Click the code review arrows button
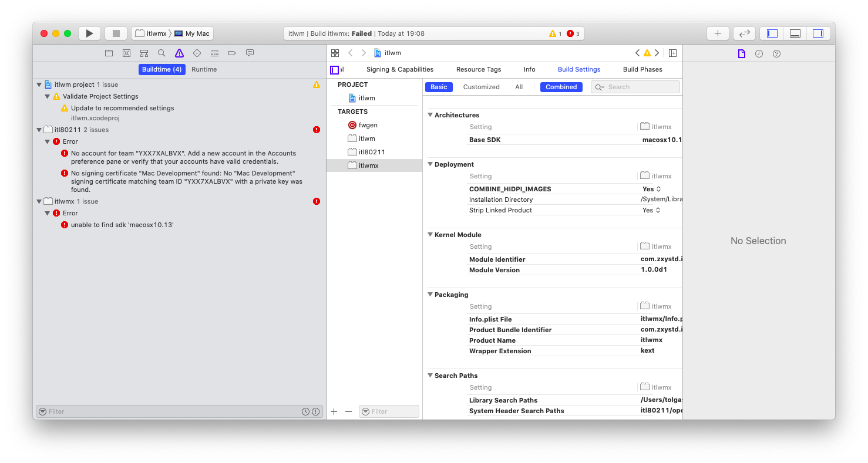Viewport: 868px width, 463px height. pyautogui.click(x=744, y=33)
